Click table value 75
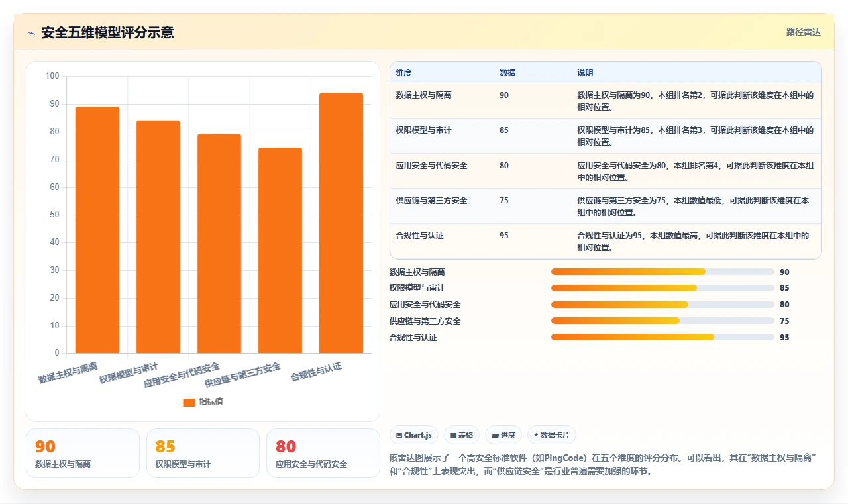The height and width of the screenshot is (504, 848). click(504, 201)
